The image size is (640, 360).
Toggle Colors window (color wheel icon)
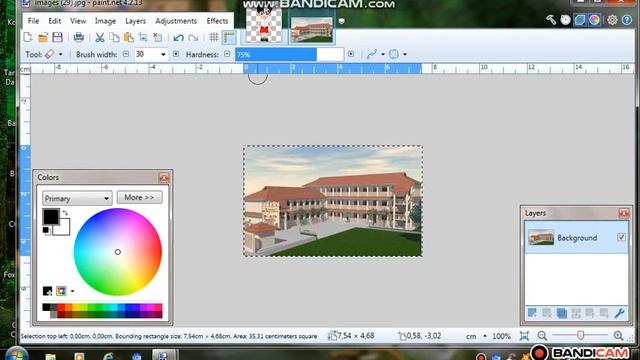pos(594,20)
